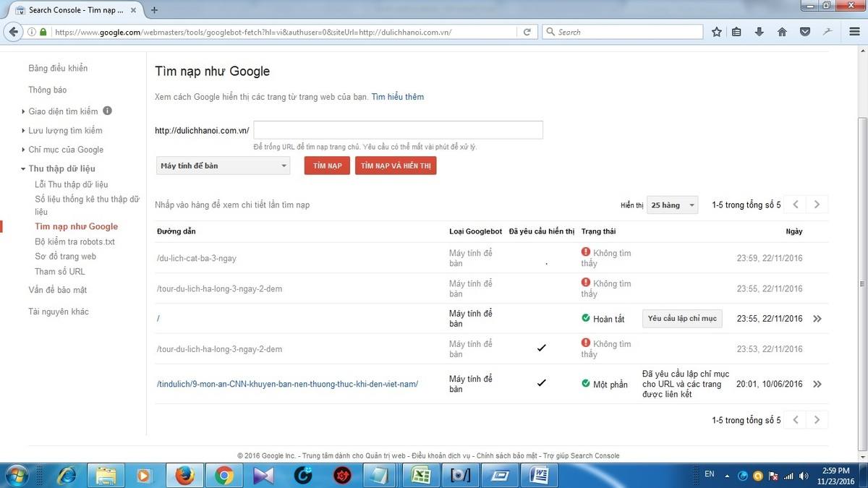Image resolution: width=868 pixels, height=488 pixels.
Task: Click the /du-lich-cat-ba-3-ngay row
Action: pos(492,258)
